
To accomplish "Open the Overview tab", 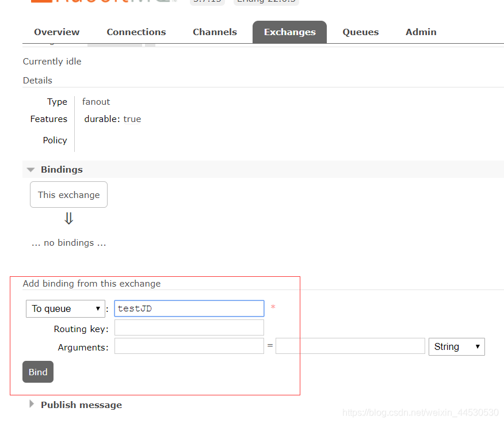I will (x=56, y=32).
